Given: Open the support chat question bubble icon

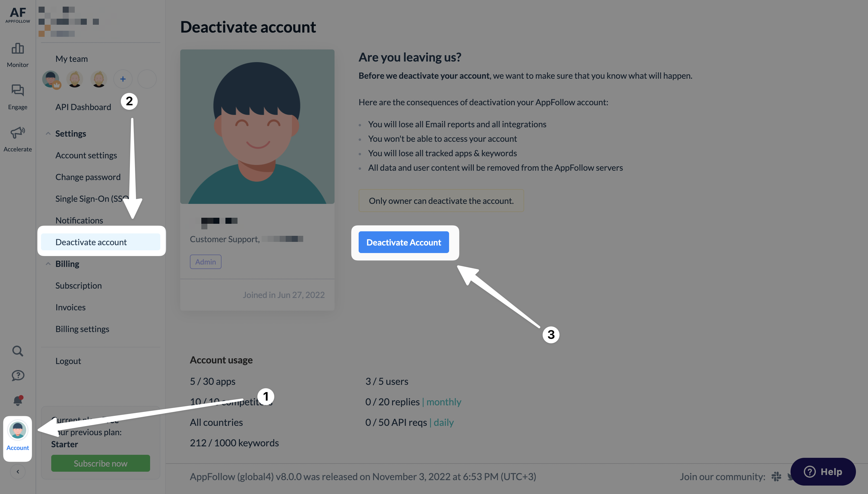Looking at the screenshot, I should [17, 375].
